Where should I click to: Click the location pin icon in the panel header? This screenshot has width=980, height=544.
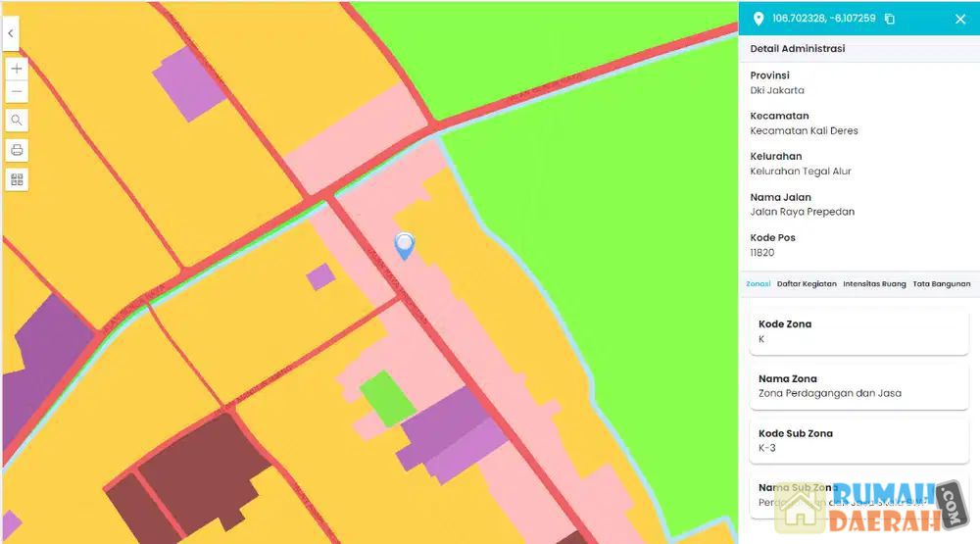(758, 19)
